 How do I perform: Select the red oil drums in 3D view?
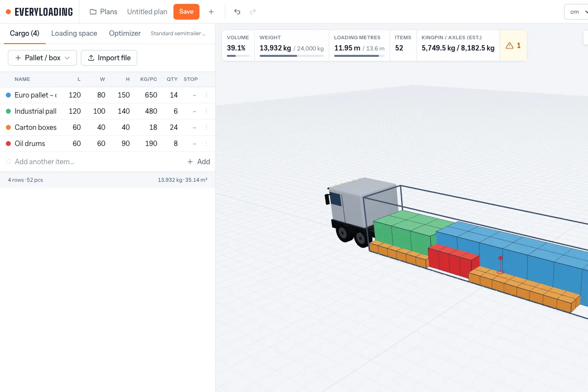pyautogui.click(x=453, y=261)
